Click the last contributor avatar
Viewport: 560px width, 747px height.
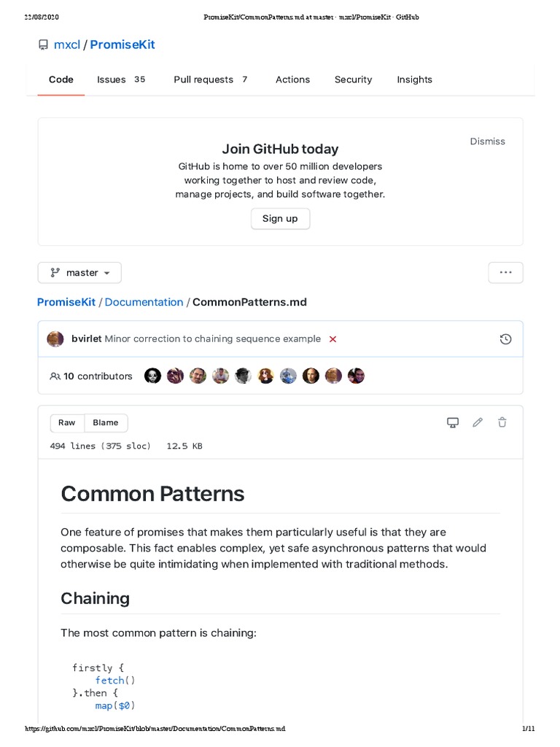click(x=356, y=376)
